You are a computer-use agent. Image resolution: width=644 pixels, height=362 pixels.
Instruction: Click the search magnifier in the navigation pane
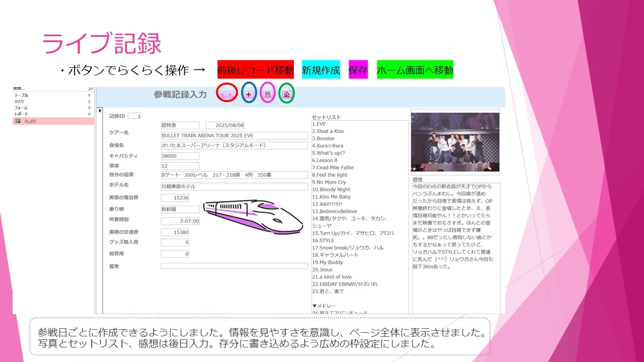(91, 88)
